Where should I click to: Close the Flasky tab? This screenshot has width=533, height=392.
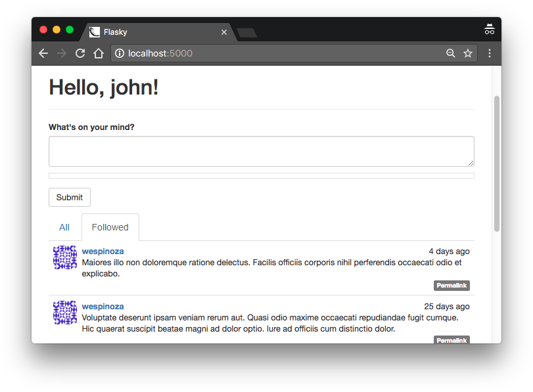point(224,32)
